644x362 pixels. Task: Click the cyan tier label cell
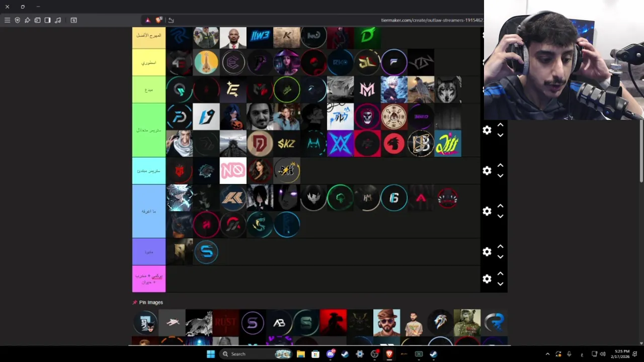point(149,171)
